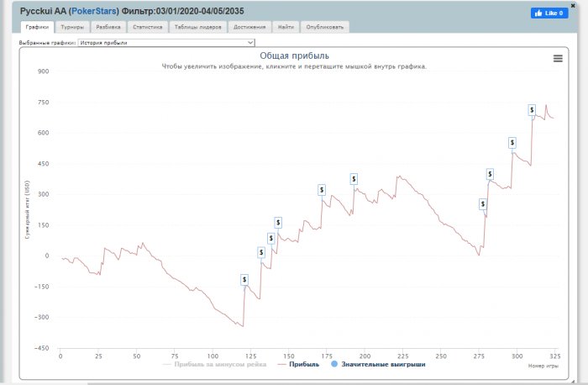Close the popup with the X
Image resolution: width=588 pixels, height=385 pixels.
tap(573, 6)
